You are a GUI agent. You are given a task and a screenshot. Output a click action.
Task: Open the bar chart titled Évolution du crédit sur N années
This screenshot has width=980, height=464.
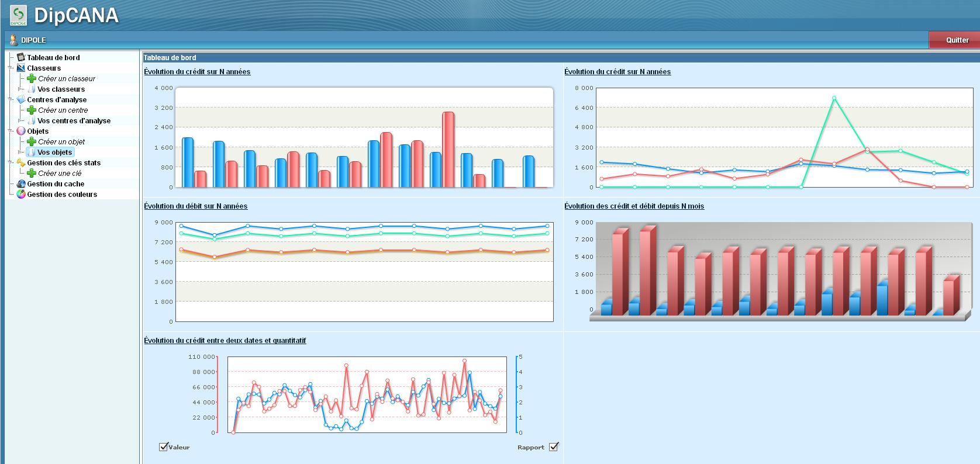click(x=197, y=72)
